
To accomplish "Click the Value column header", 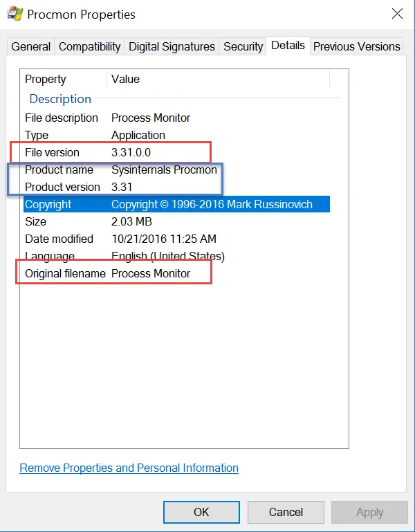I will 125,79.
